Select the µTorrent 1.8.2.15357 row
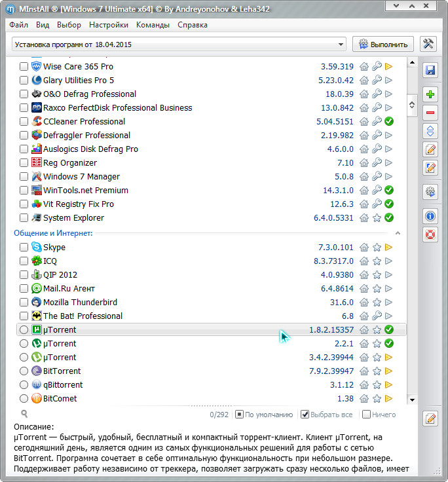The height and width of the screenshot is (482, 448). tap(212, 329)
